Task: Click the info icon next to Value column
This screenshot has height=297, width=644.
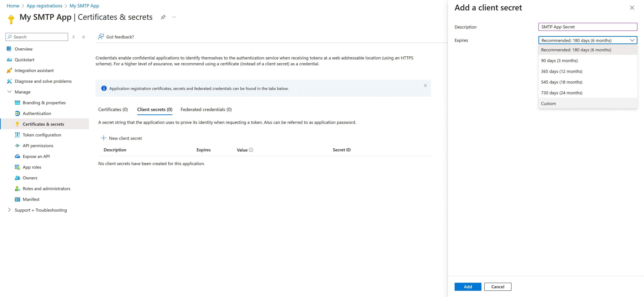Action: pos(251,150)
